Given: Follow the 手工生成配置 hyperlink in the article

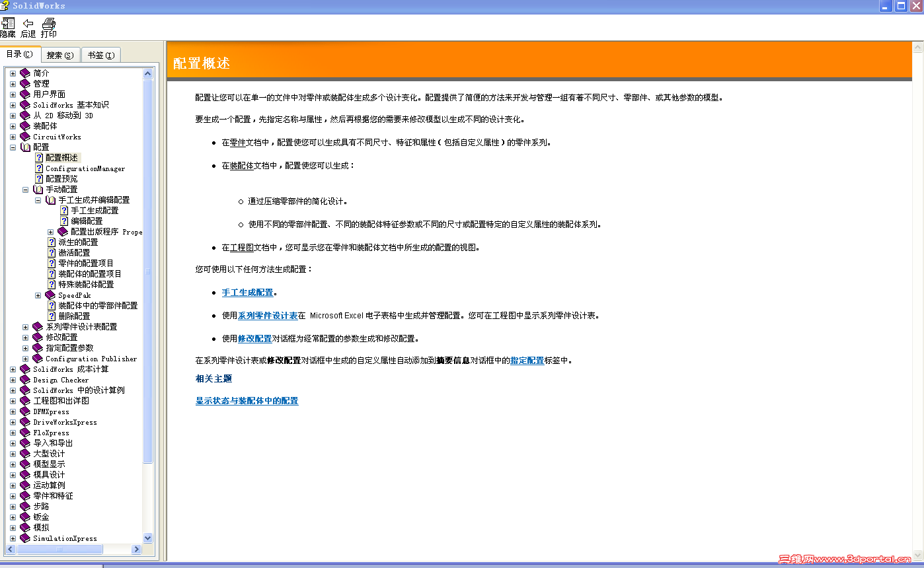Looking at the screenshot, I should pyautogui.click(x=247, y=293).
